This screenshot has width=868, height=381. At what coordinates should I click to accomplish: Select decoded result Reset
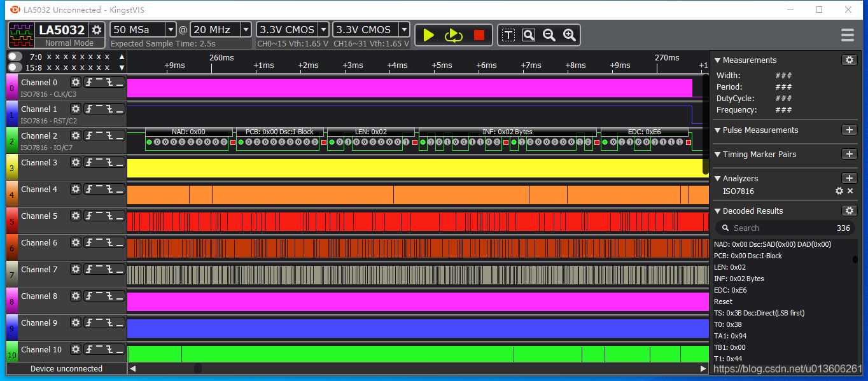[723, 301]
